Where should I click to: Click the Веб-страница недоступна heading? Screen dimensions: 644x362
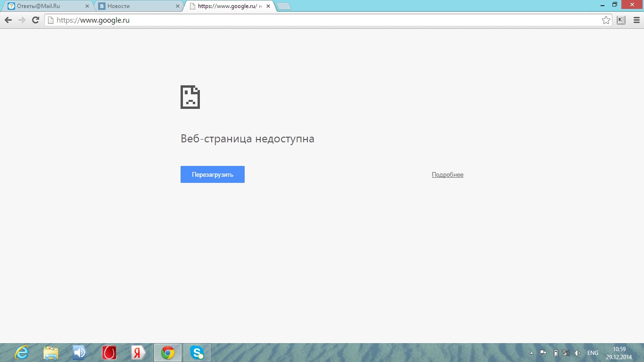pyautogui.click(x=248, y=139)
